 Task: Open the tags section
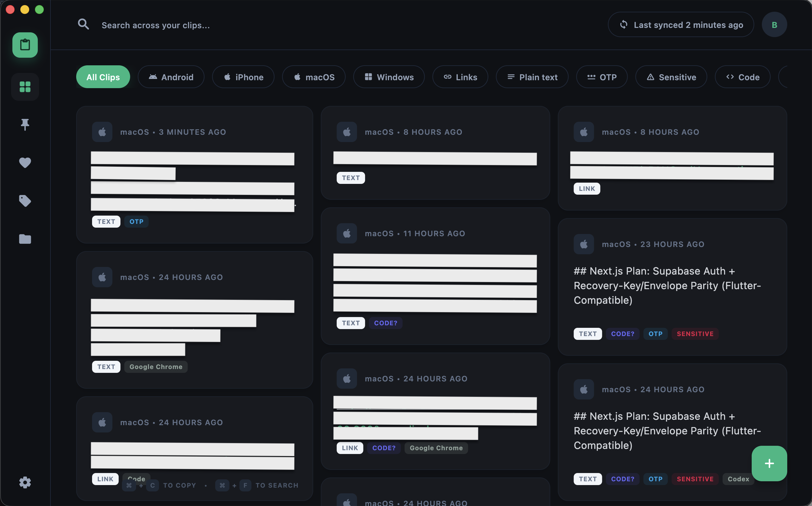pos(25,201)
